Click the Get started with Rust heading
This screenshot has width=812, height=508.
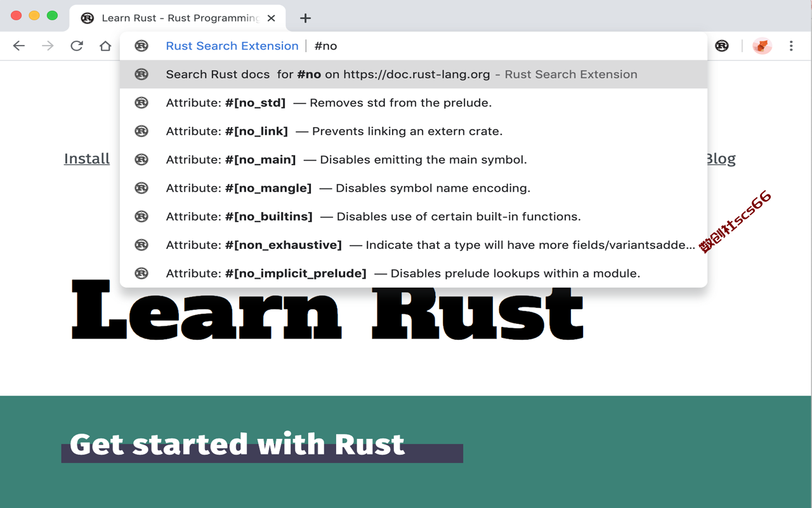click(237, 444)
